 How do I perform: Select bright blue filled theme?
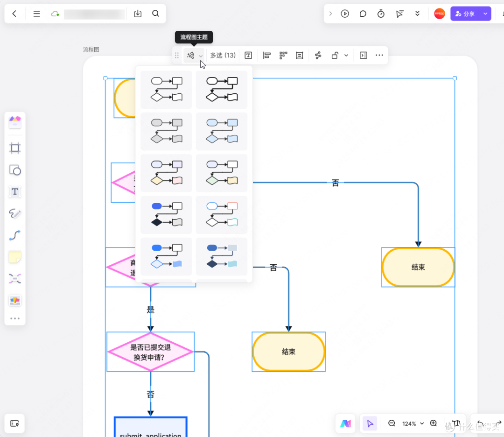[167, 257]
